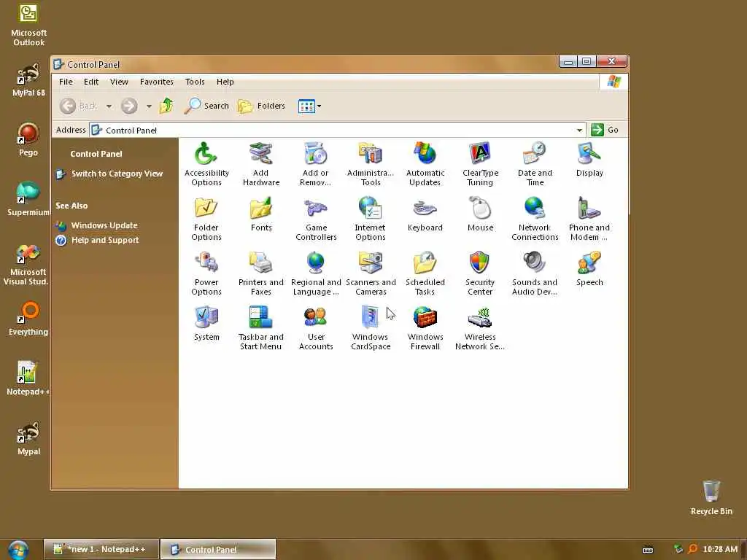This screenshot has height=560, width=747.
Task: Click the Go button
Action: point(605,130)
